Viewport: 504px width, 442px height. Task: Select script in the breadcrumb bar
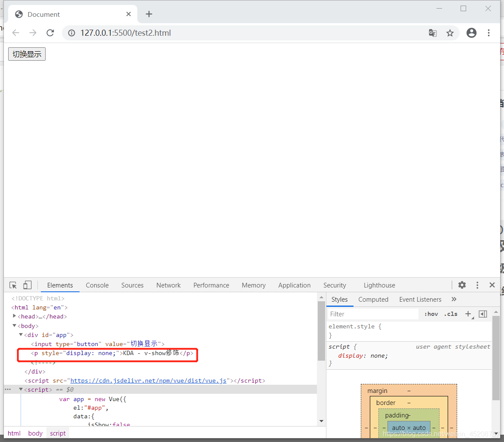click(58, 433)
